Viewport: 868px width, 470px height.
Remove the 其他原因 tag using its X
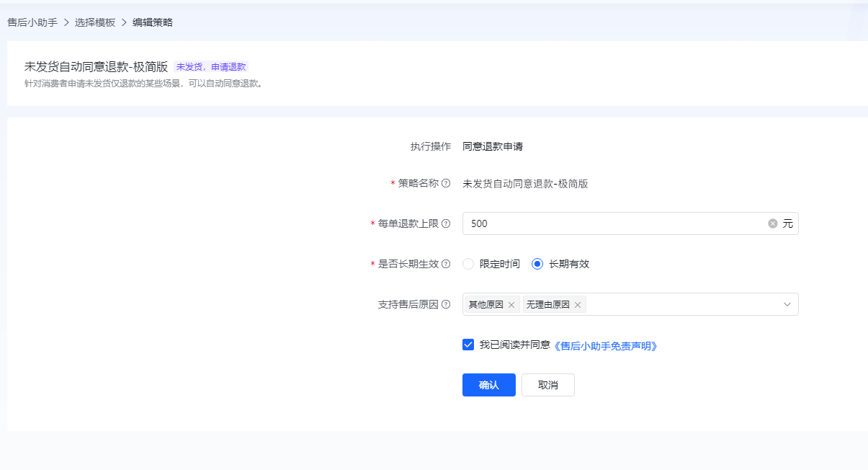(x=511, y=305)
